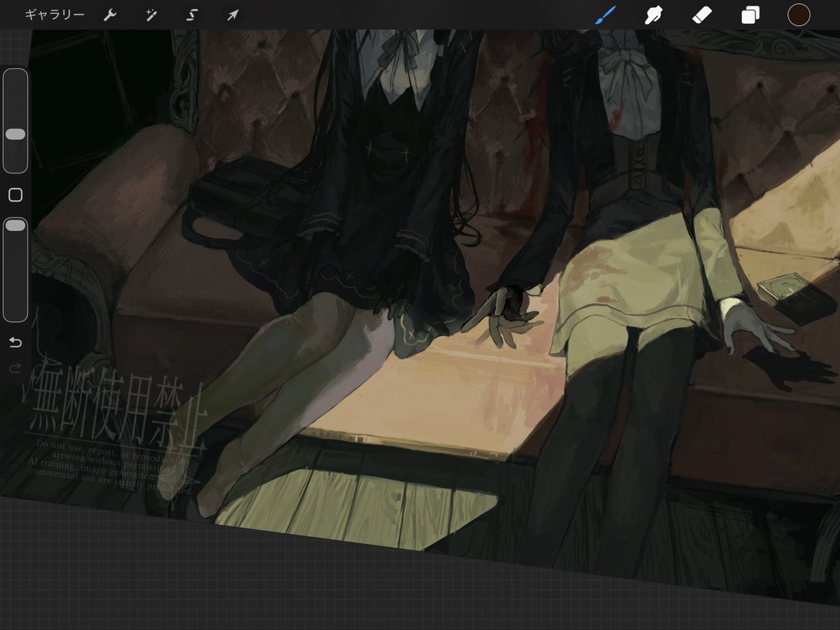The height and width of the screenshot is (630, 840).
Task: Click the brush size slider
Action: (15, 120)
